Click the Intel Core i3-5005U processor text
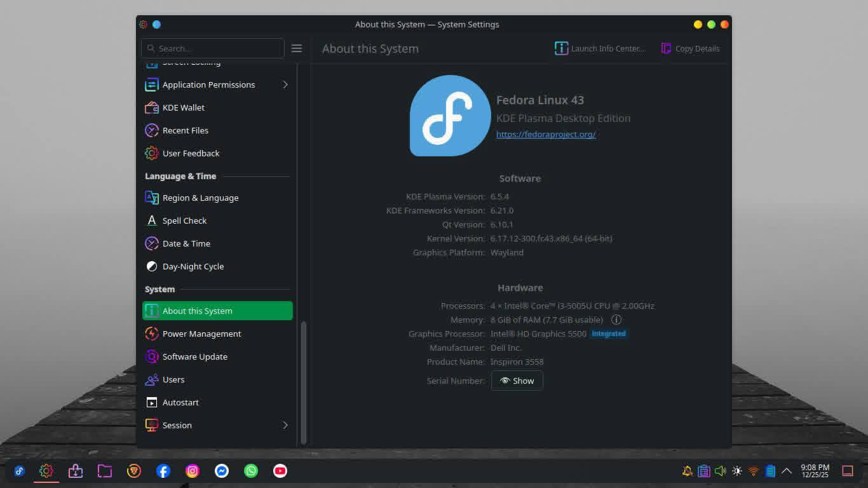 [573, 306]
